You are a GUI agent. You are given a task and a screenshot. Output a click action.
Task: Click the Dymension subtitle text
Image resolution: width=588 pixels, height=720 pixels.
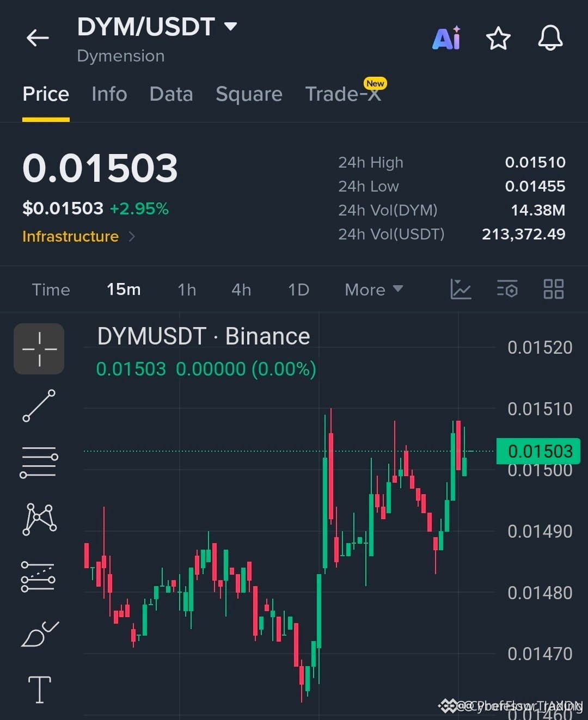click(121, 56)
